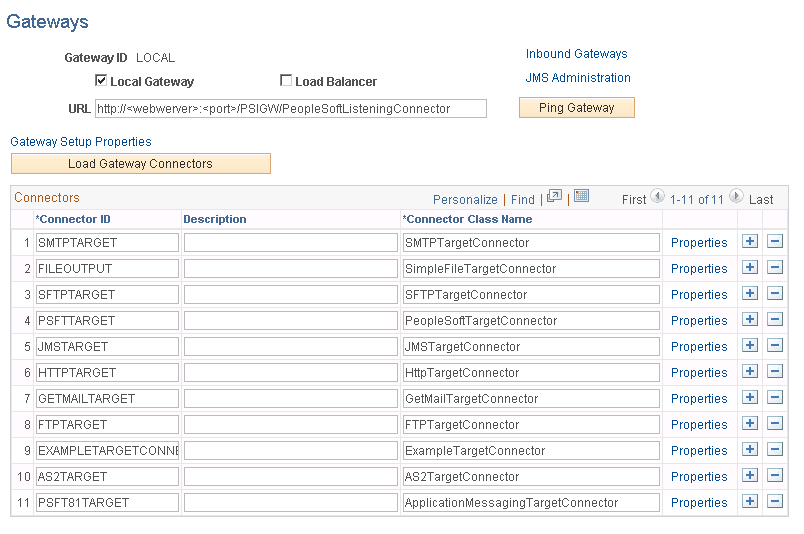Open Properties for PSFT81TARGET

699,503
